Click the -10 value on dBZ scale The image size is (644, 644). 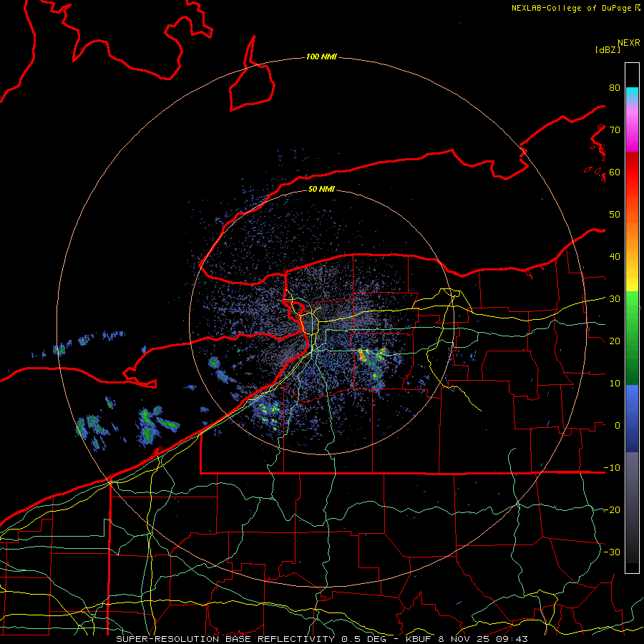click(612, 467)
